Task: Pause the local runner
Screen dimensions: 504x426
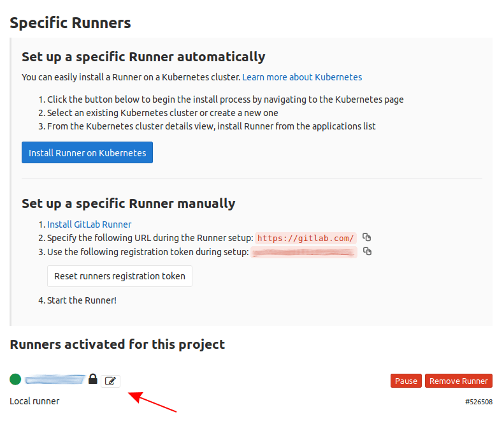Action: [x=406, y=381]
